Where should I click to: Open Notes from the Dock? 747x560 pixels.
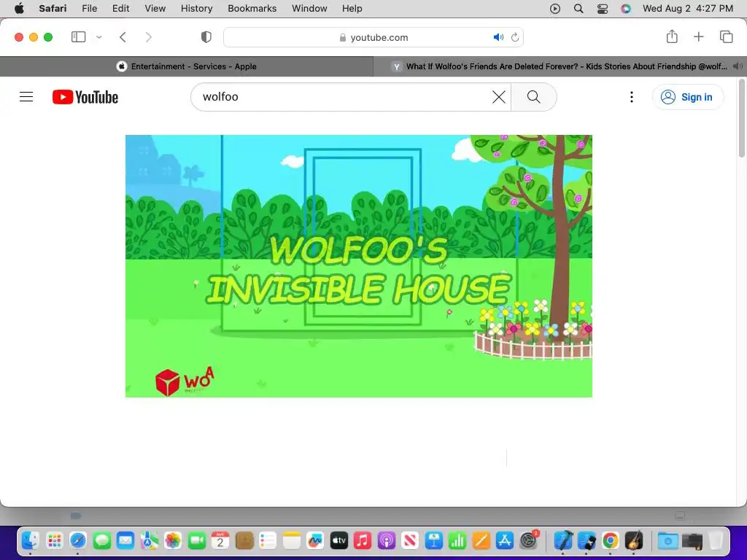292,540
